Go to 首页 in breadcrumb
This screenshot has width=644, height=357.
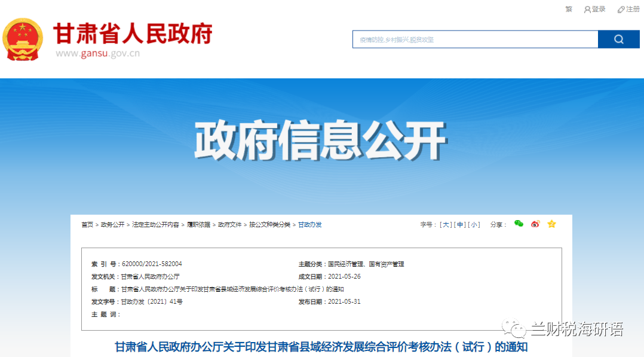87,225
